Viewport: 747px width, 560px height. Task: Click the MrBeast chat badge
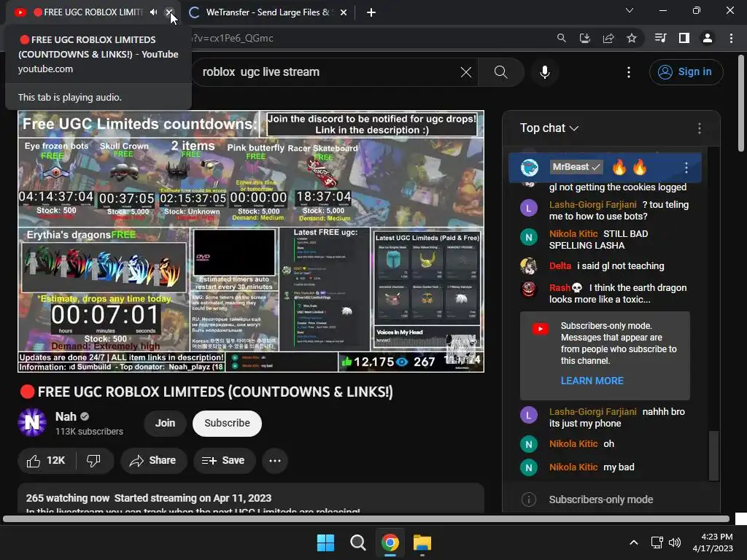(576, 167)
